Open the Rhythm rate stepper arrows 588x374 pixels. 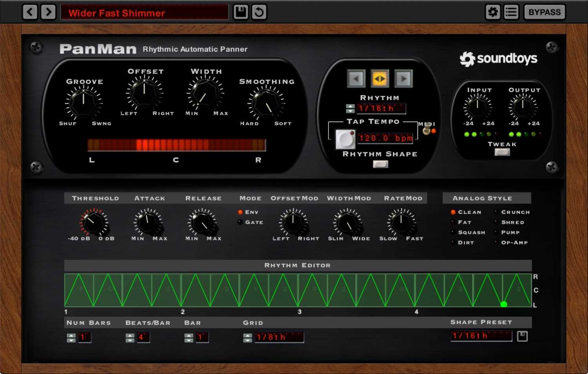pyautogui.click(x=350, y=108)
